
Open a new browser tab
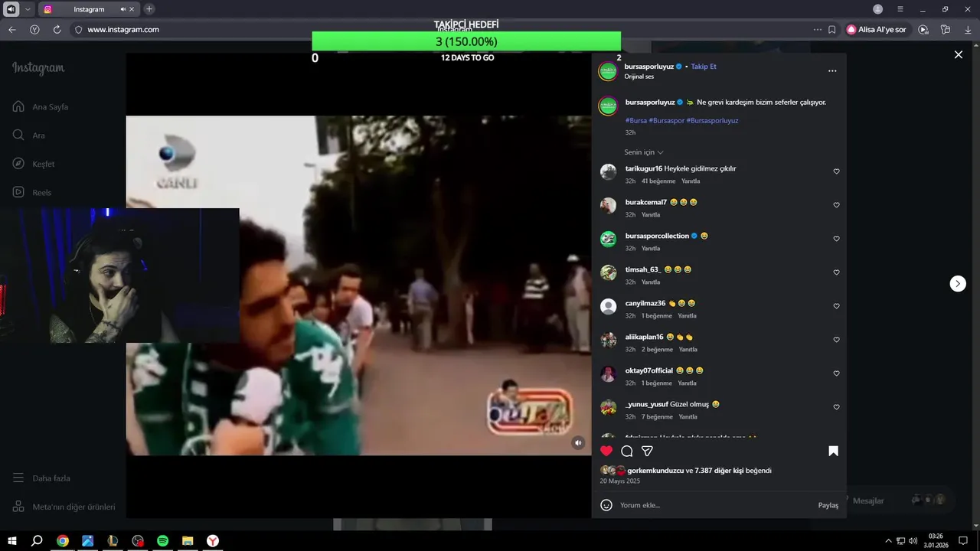[149, 9]
